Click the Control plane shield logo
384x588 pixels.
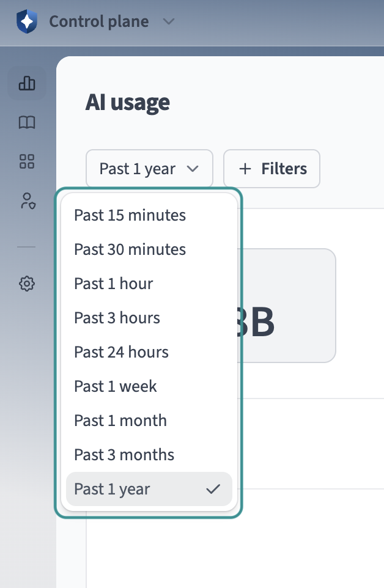pyautogui.click(x=27, y=21)
